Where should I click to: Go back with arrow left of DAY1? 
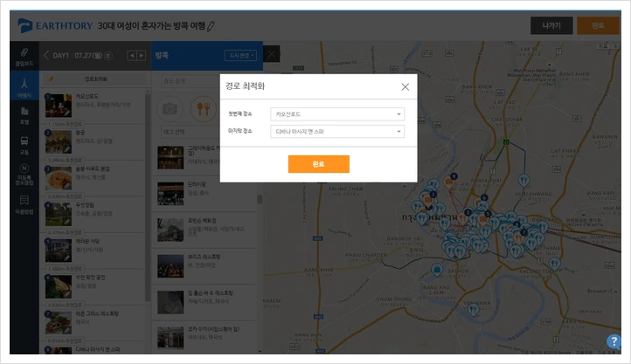coord(45,56)
